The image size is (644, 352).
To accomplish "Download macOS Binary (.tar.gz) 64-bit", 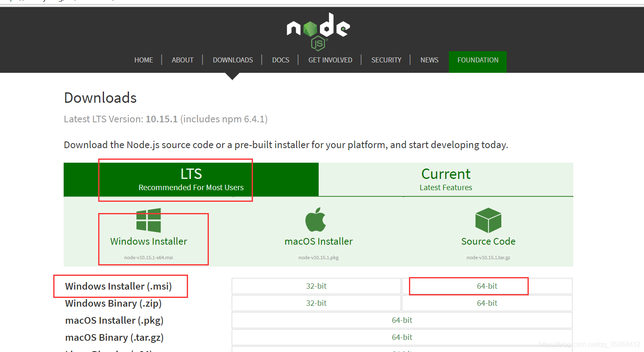I will coord(402,337).
